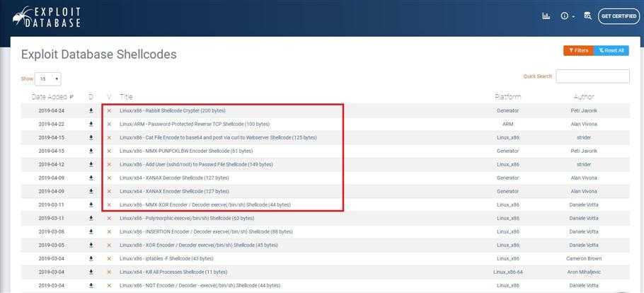The height and width of the screenshot is (293, 644).
Task: Select author strider in Cat File Encode row
Action: click(x=584, y=137)
